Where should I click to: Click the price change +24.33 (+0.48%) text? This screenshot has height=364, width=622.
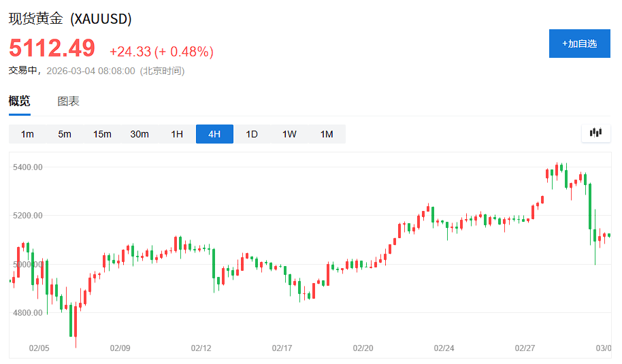[161, 52]
